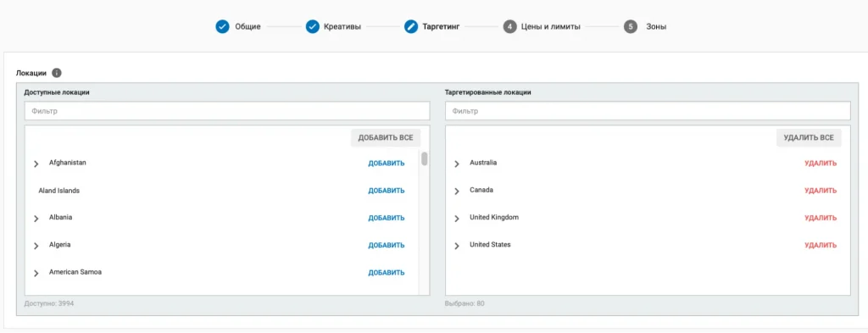Expand the Canada targeted location chevron
868x333 pixels.
click(457, 191)
